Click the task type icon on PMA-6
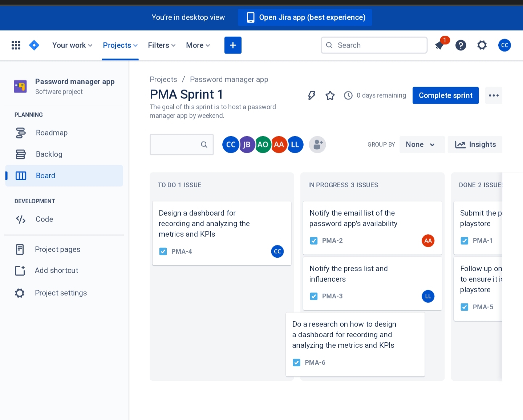 [297, 362]
